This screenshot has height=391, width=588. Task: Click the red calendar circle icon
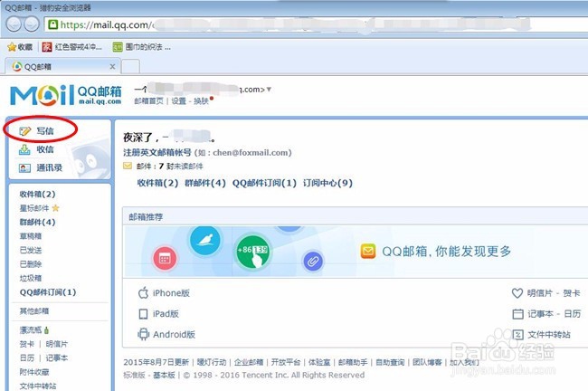coord(165,259)
